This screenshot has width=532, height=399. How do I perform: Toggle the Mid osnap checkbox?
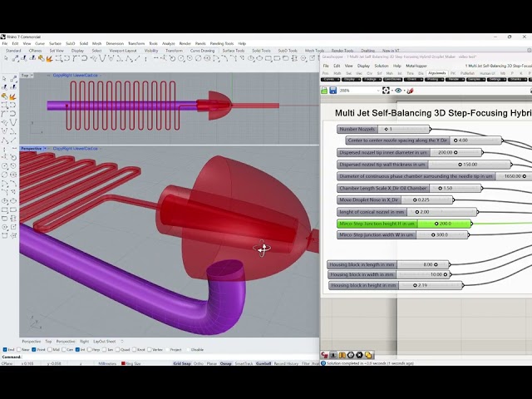pyautogui.click(x=50, y=349)
